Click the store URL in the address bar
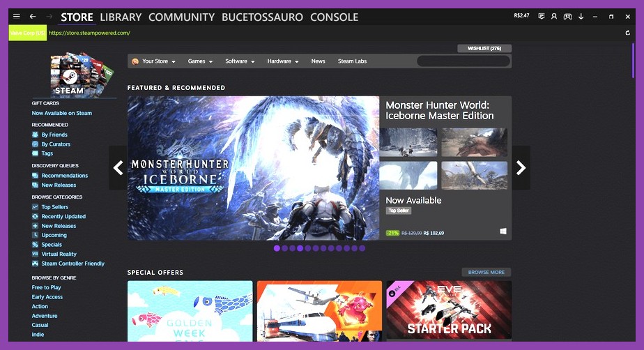 click(89, 33)
